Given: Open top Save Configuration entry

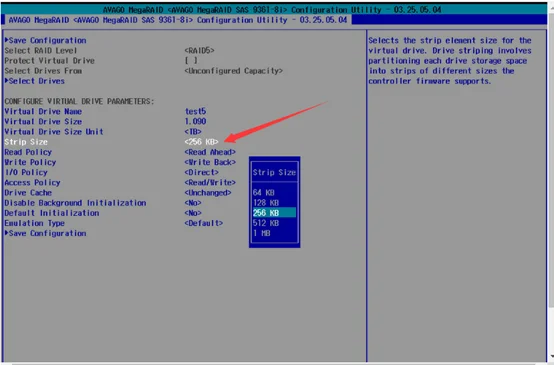Looking at the screenshot, I should point(46,40).
